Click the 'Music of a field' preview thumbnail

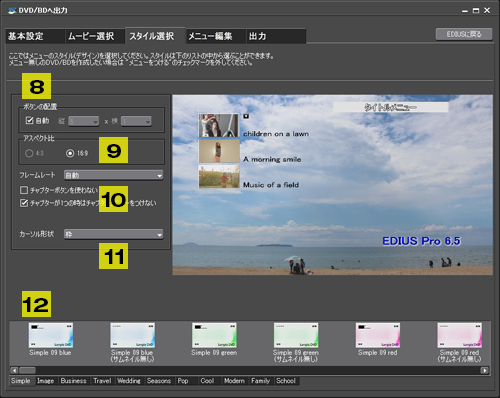click(219, 177)
